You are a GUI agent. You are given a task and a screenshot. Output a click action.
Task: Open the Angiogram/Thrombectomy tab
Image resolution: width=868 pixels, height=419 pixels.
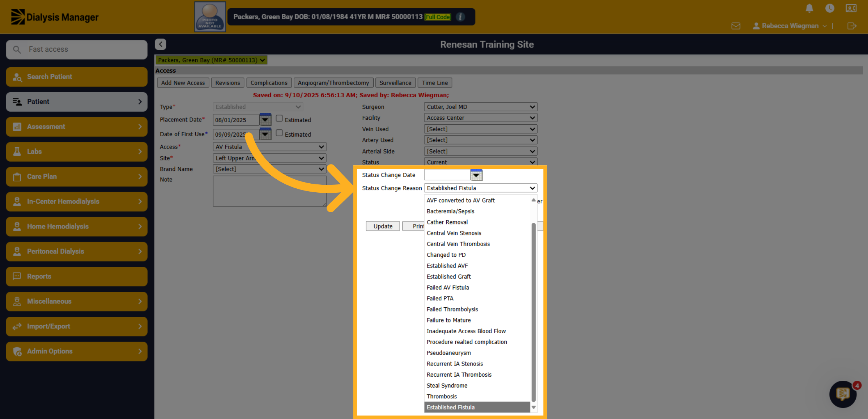[x=333, y=83]
